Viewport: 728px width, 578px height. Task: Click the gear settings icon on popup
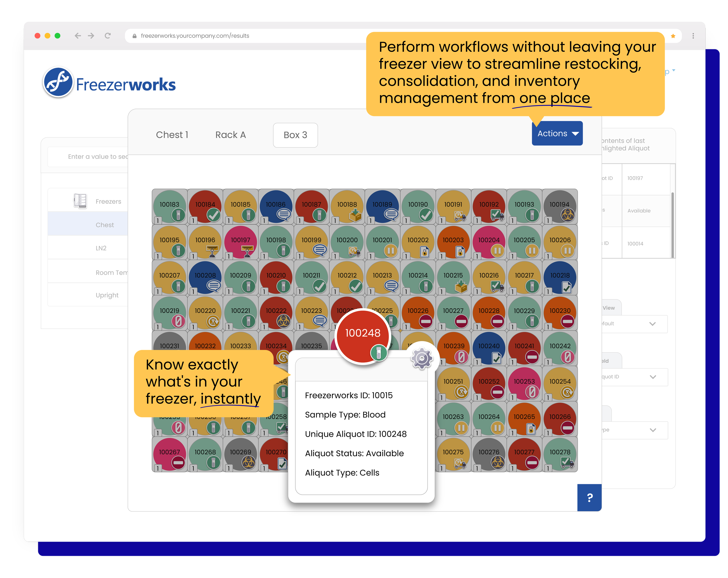point(422,358)
